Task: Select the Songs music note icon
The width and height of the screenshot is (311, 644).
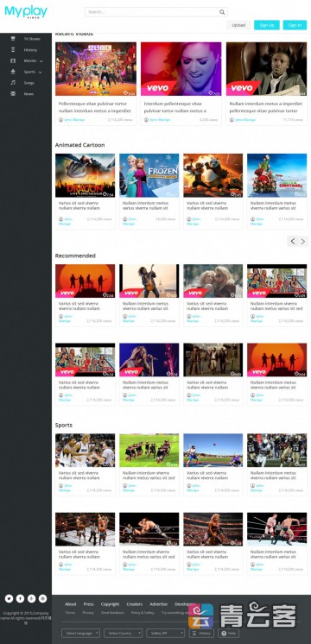Action: pos(13,83)
